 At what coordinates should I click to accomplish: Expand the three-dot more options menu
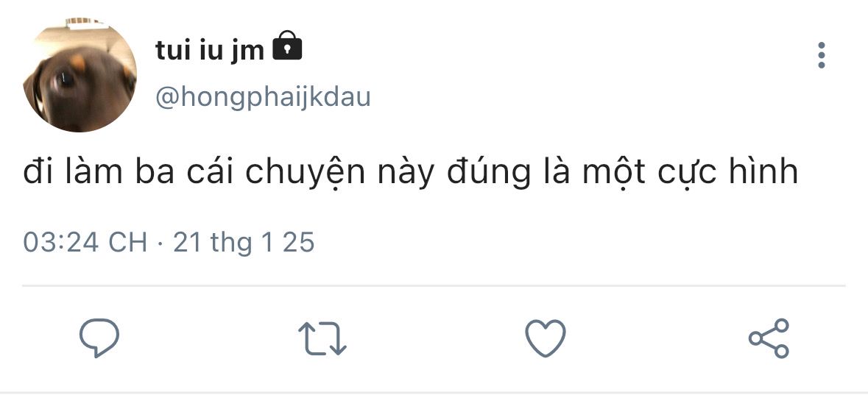[x=822, y=56]
